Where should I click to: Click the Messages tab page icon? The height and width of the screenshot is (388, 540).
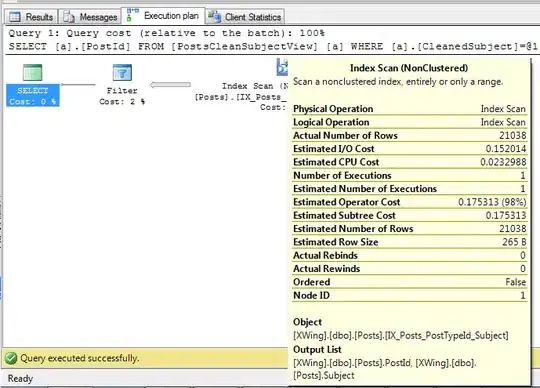(69, 17)
